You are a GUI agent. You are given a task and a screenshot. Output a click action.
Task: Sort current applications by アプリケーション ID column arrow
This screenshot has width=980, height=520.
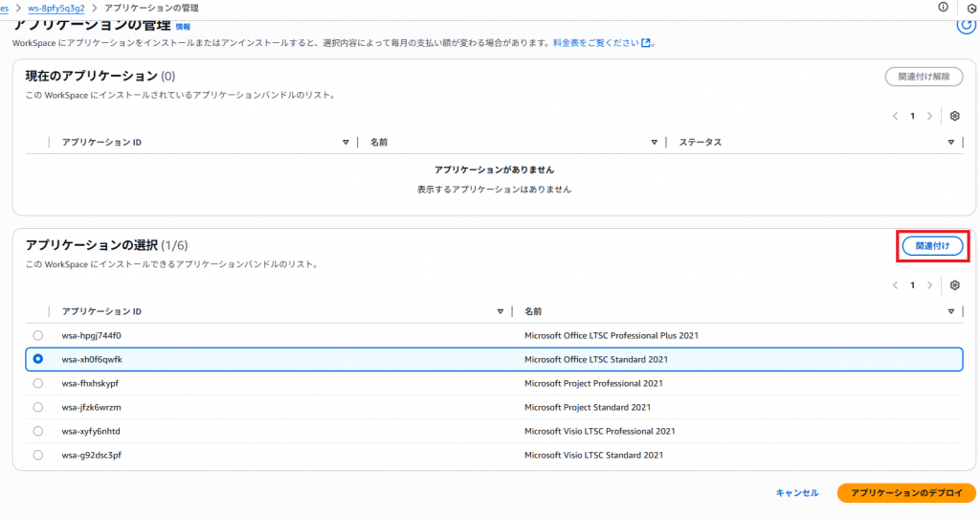pos(345,143)
